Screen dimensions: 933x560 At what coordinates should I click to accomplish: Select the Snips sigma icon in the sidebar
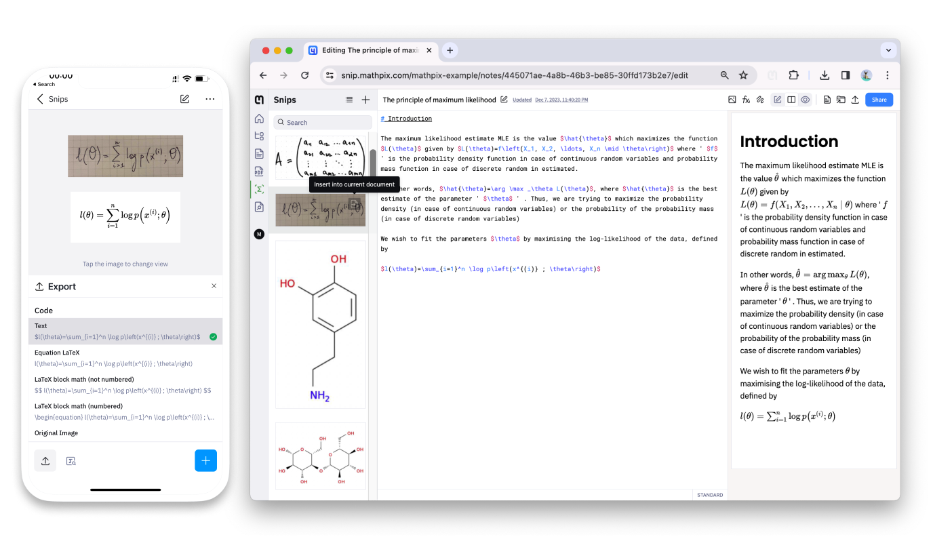pos(259,188)
